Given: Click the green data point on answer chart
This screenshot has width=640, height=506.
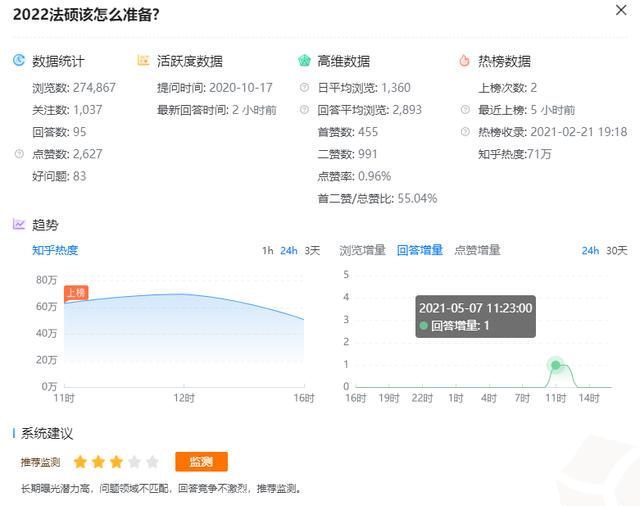Looking at the screenshot, I should 556,365.
